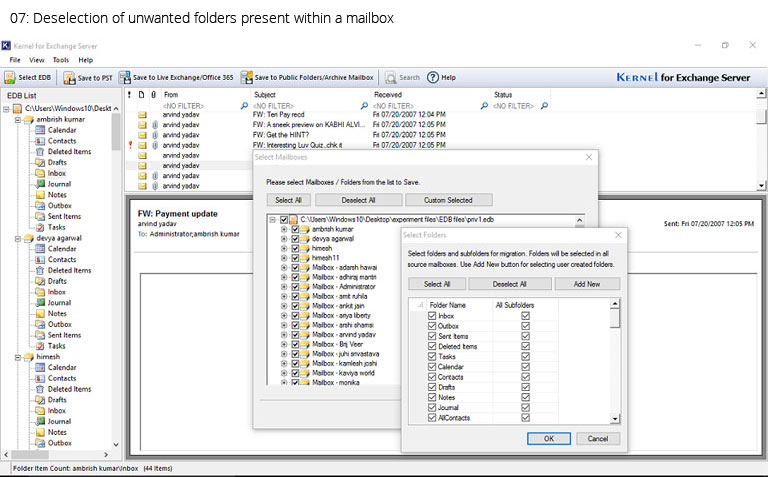The image size is (768, 477).
Task: Select ambrish kumar Outbox folder icon
Action: [40, 206]
